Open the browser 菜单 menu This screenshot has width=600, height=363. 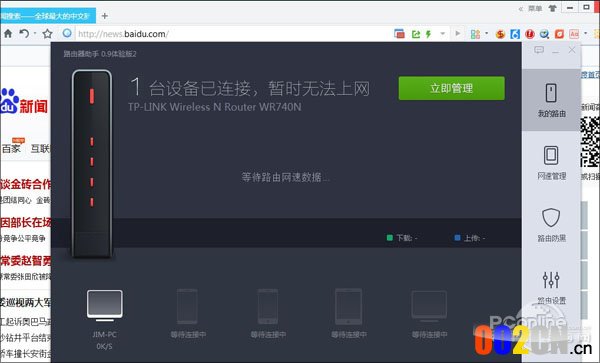coord(535,8)
